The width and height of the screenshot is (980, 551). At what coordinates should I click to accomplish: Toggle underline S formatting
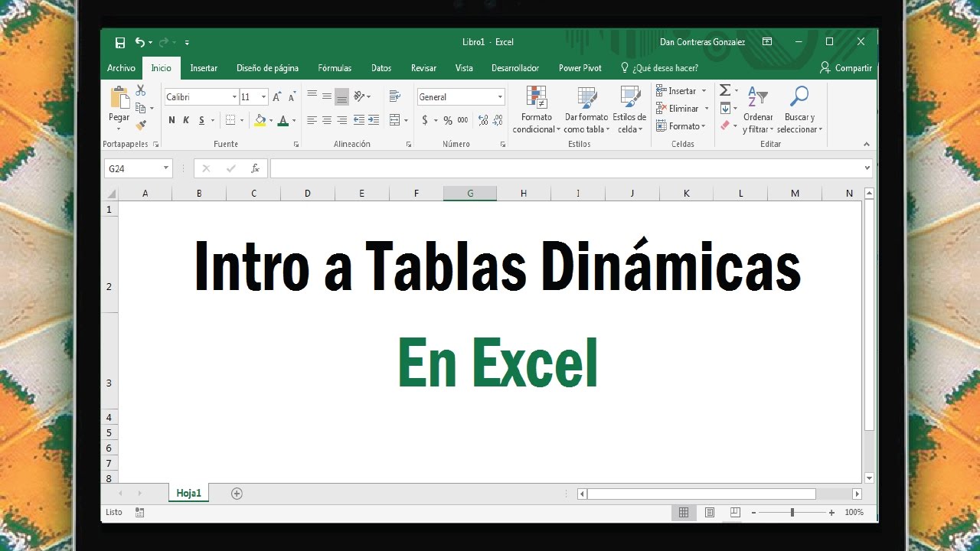pos(201,120)
